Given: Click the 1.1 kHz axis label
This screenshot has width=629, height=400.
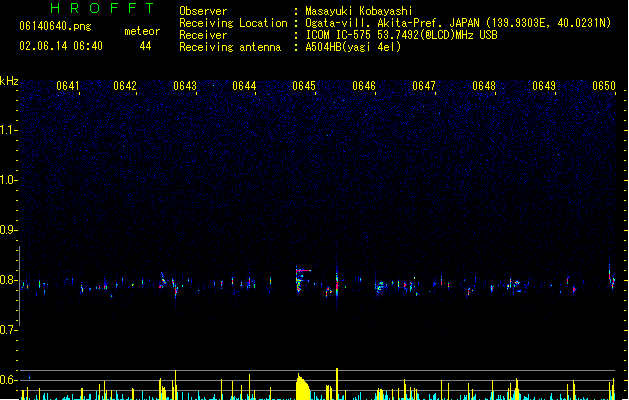Looking at the screenshot, I should click(x=8, y=130).
